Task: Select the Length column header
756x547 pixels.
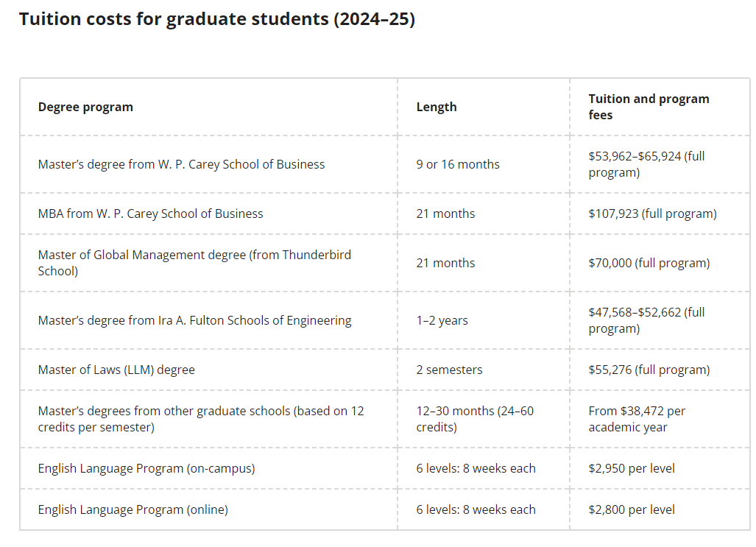Action: [x=437, y=107]
